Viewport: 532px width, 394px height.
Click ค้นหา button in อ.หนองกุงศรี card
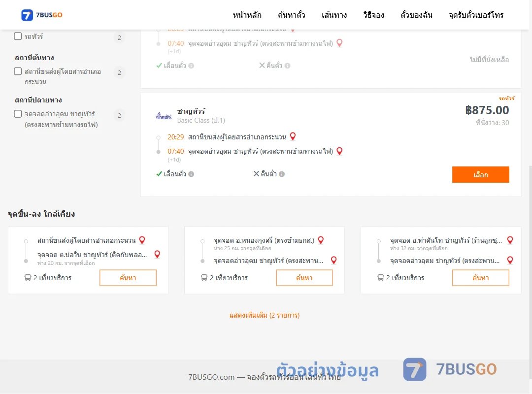(x=304, y=278)
